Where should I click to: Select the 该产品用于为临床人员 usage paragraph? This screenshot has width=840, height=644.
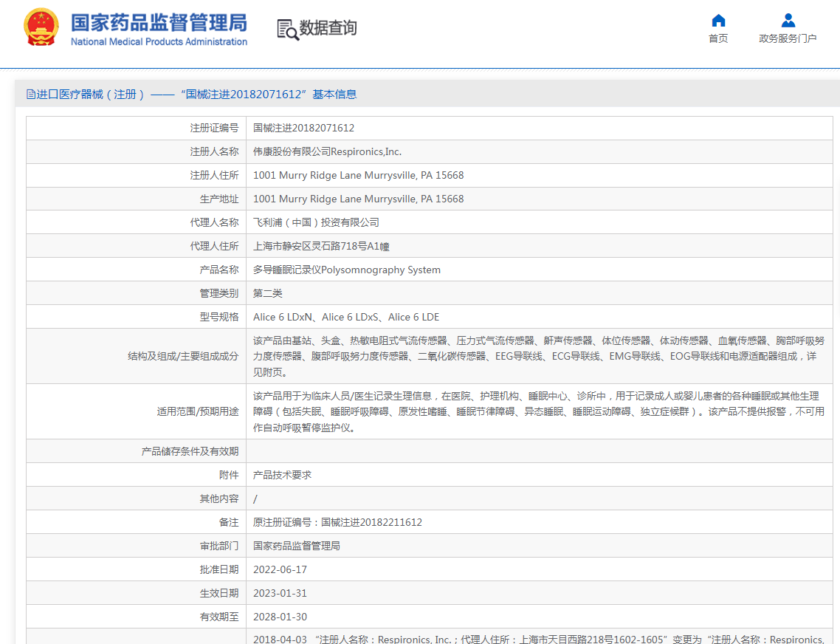pyautogui.click(x=538, y=411)
